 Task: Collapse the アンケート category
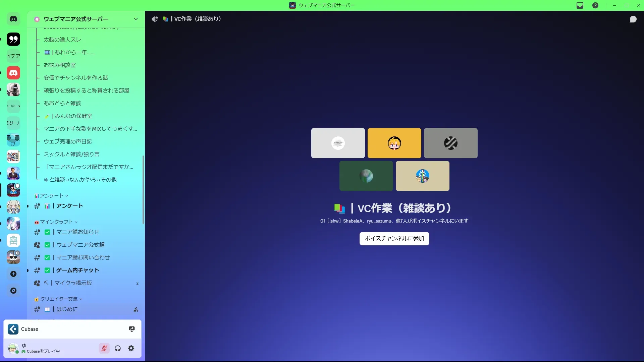[x=52, y=196]
